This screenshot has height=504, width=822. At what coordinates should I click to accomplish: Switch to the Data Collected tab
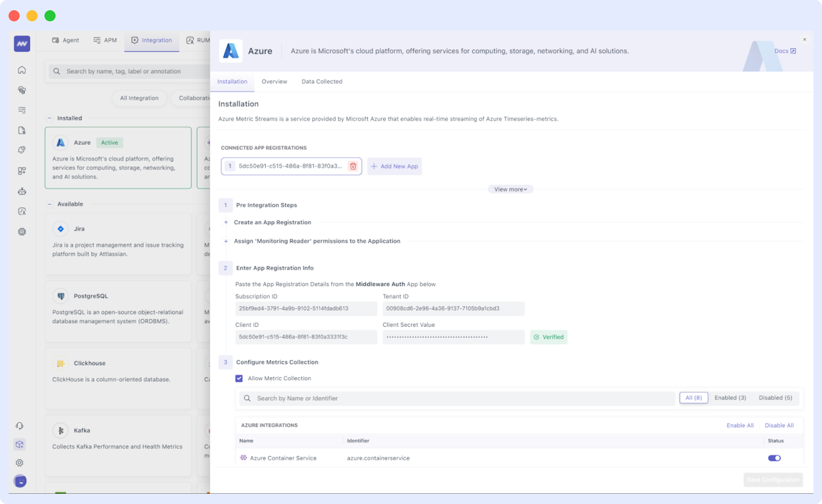pyautogui.click(x=321, y=81)
